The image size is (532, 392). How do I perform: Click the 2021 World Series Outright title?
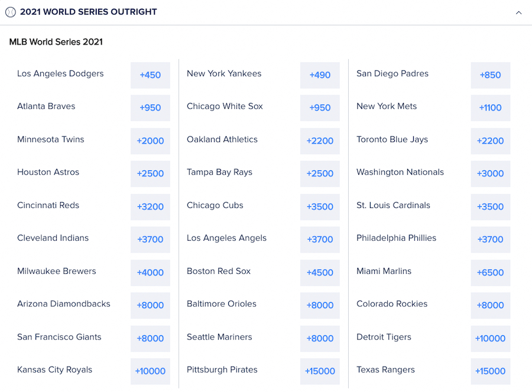[x=89, y=12]
